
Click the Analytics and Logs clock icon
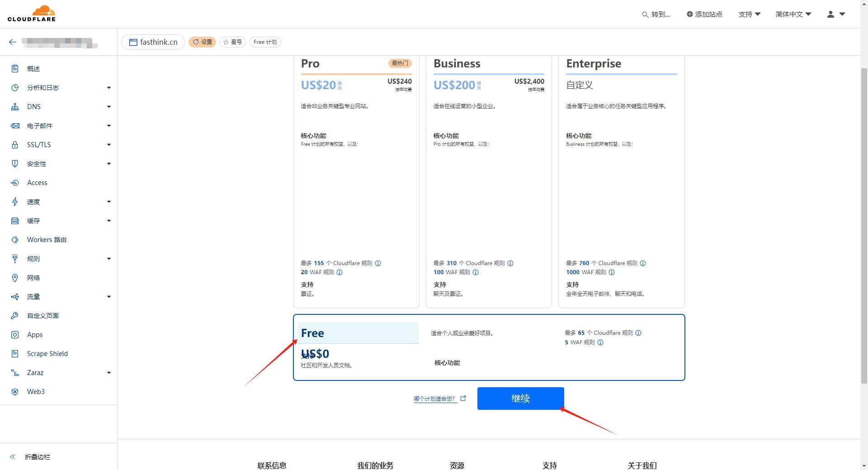15,88
